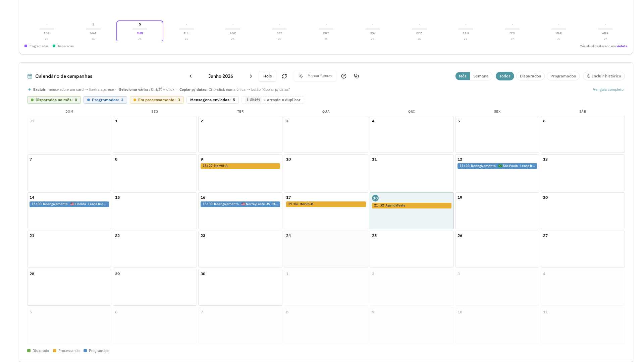Image resolution: width=644 pixels, height=362 pixels.
Task: Click Em processamento: 3 chip
Action: point(157,100)
